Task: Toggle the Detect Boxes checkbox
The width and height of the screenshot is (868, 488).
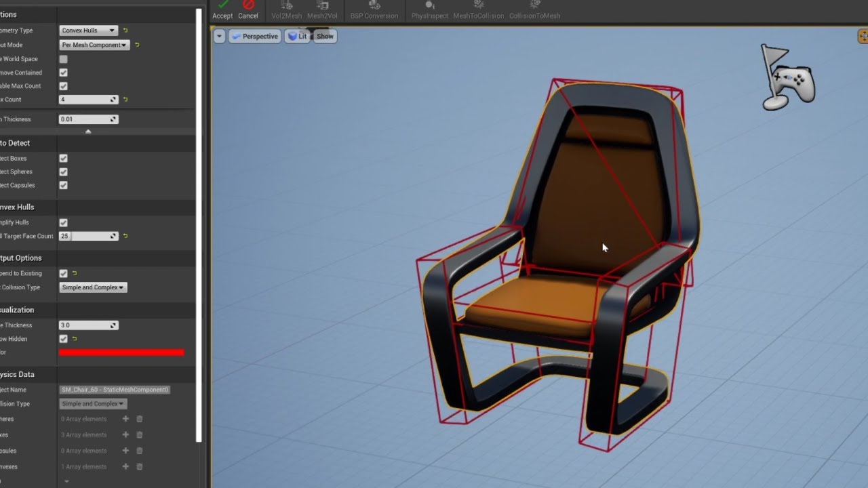Action: click(x=63, y=158)
